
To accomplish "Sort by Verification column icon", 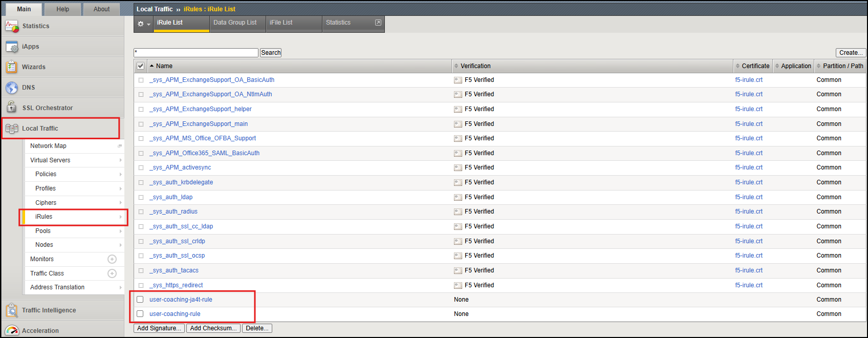I will tap(457, 66).
